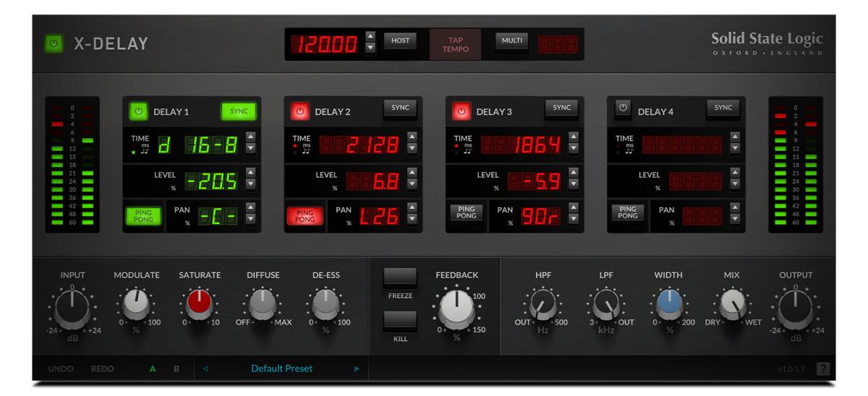Go to previous preset arrow
868x396 pixels.
point(205,369)
